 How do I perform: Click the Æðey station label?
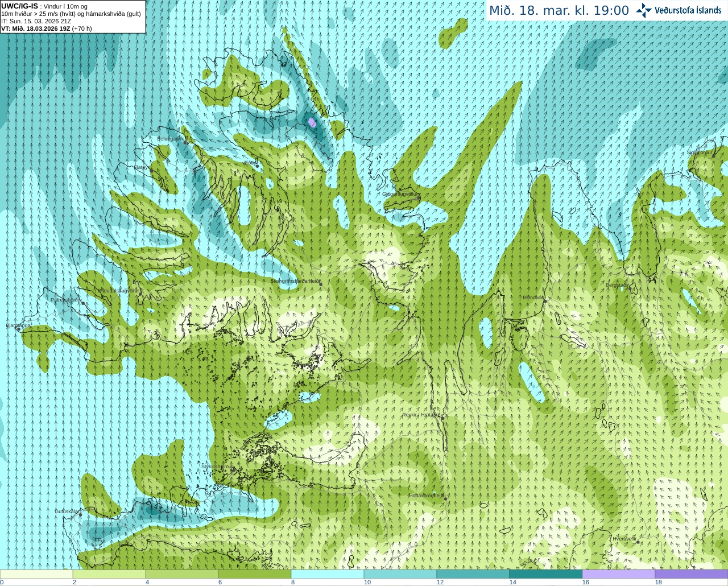pyautogui.click(x=249, y=163)
